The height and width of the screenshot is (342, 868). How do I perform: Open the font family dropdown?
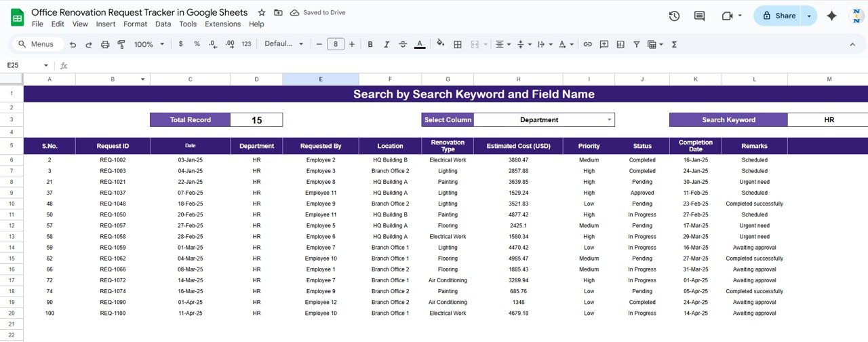click(x=284, y=44)
